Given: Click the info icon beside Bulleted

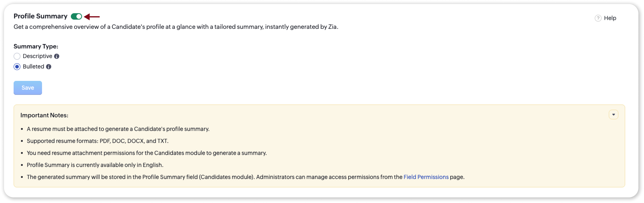Looking at the screenshot, I should (49, 67).
